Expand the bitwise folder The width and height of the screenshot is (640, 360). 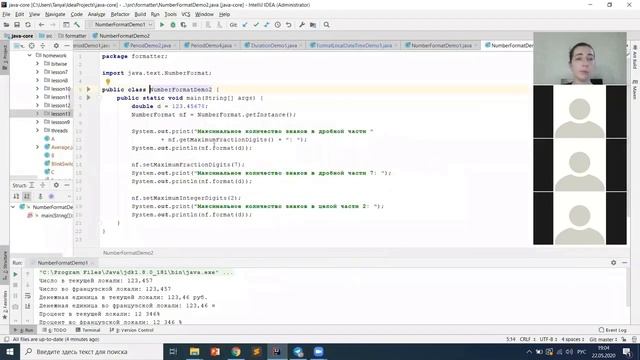click(38, 64)
